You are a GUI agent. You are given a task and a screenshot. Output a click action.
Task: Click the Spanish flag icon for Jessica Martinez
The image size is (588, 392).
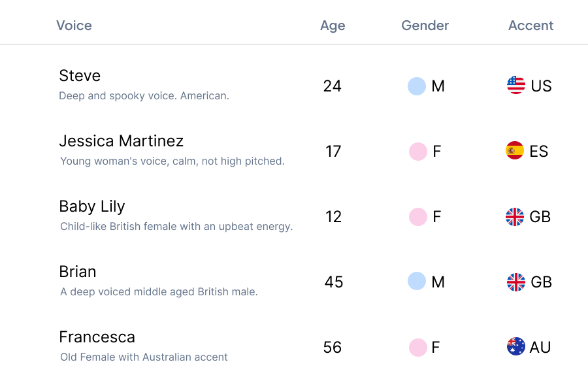[x=515, y=151]
